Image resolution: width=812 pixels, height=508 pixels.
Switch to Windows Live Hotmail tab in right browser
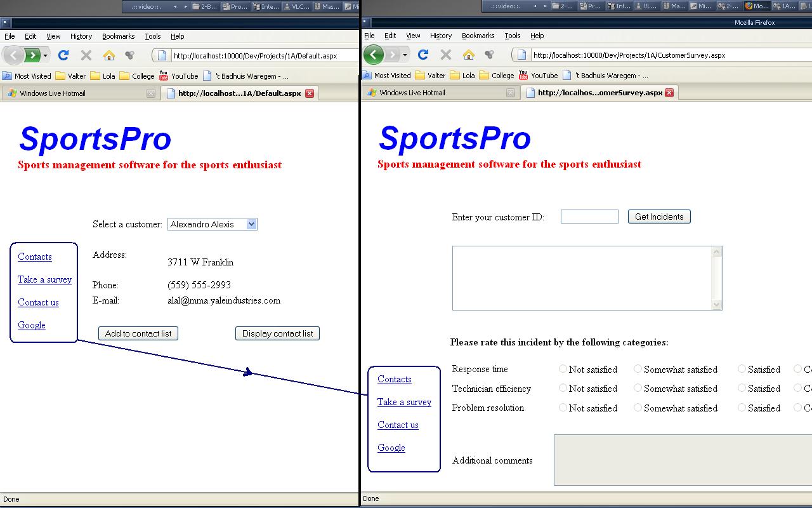coord(412,93)
